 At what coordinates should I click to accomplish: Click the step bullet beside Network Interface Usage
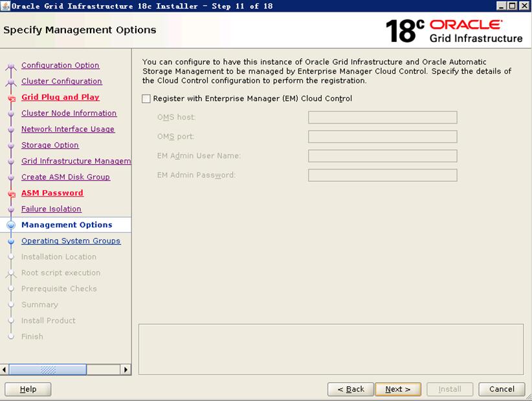tap(11, 129)
